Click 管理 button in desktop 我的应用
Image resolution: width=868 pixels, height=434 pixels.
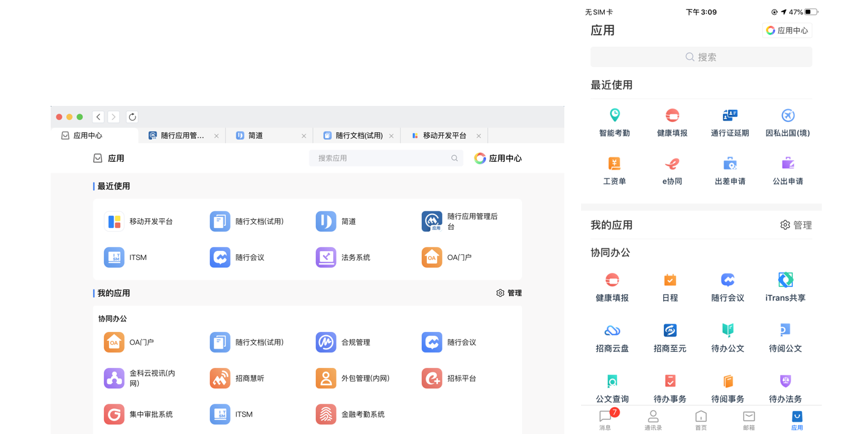point(509,293)
